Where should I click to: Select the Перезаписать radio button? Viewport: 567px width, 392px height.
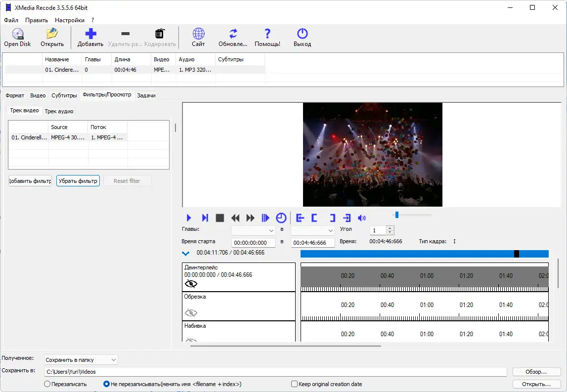pos(47,384)
